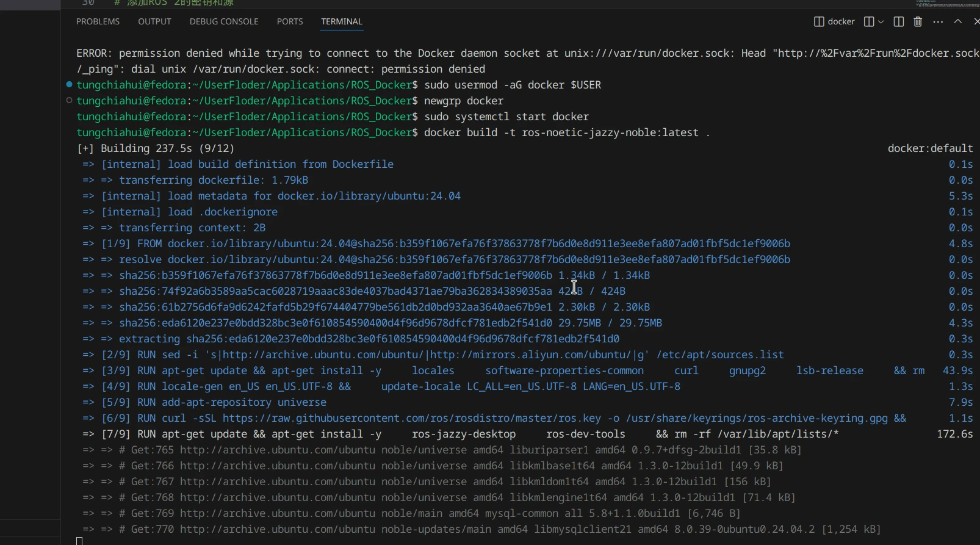Kill terminal with the trash icon

[918, 21]
